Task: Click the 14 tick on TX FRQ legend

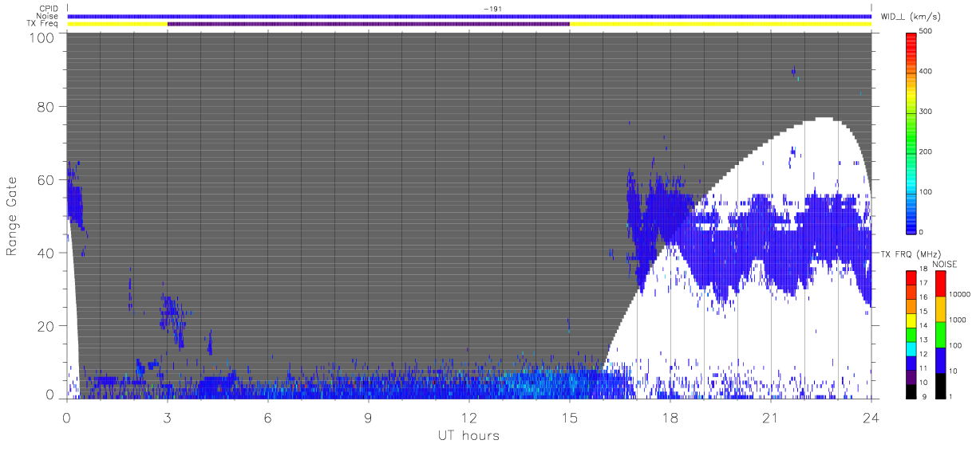Action: [x=923, y=325]
